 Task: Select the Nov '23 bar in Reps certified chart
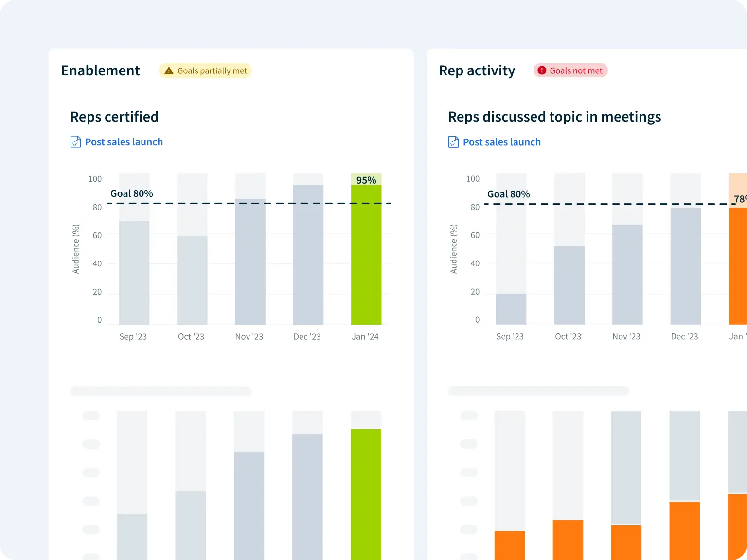(x=250, y=262)
